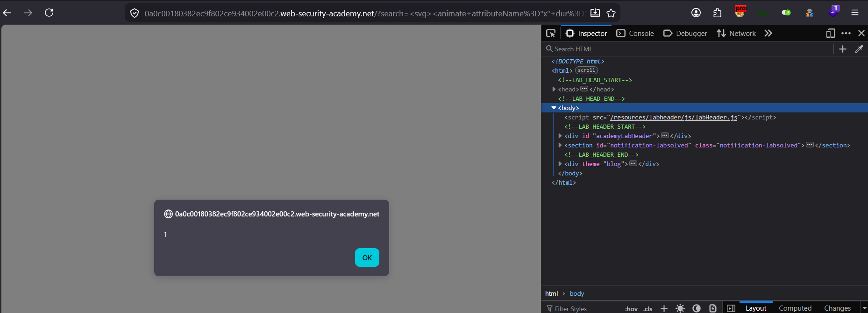Open the spy-figure user-agent extension icon

tap(810, 13)
